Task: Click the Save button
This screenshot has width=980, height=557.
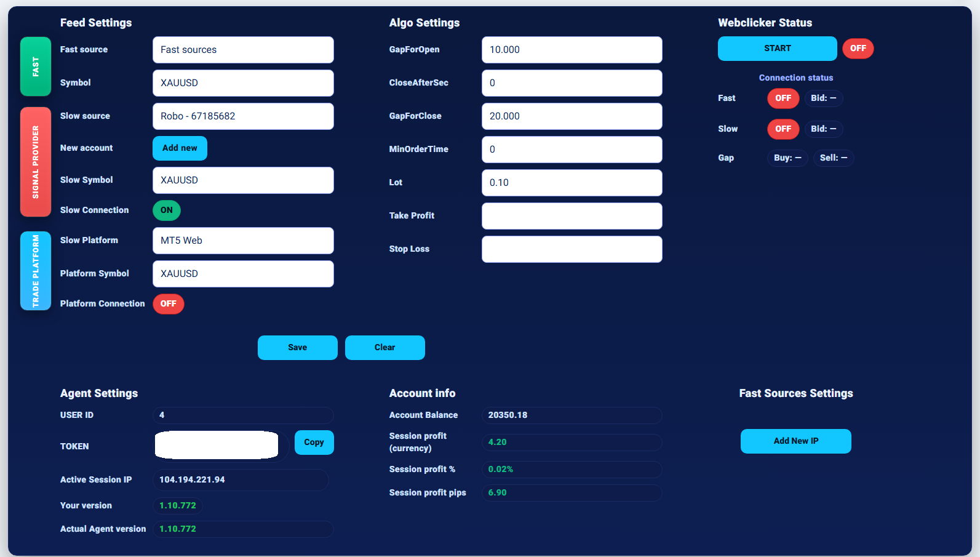Action: 298,348
